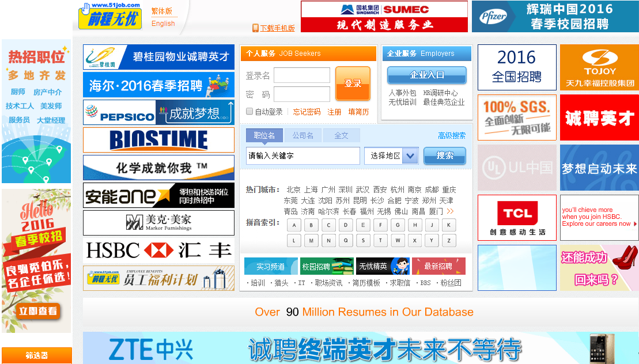Click the 填简历 link
The image size is (639, 364).
pos(358,112)
